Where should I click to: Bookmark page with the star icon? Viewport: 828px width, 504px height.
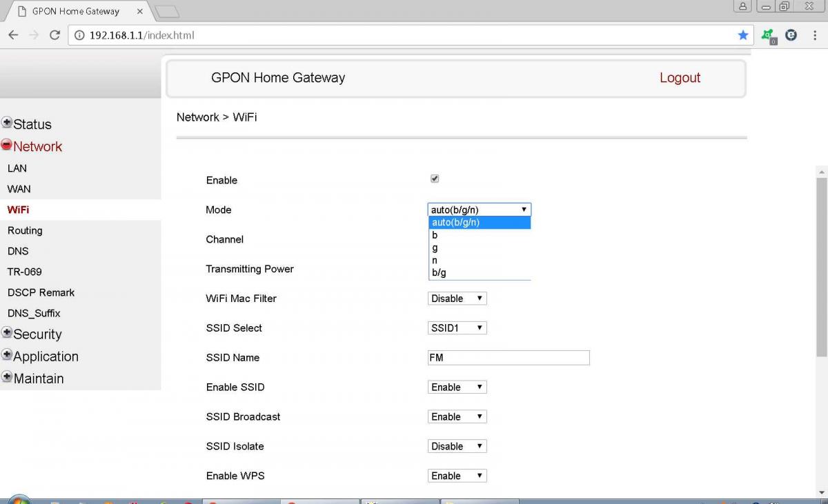click(742, 35)
